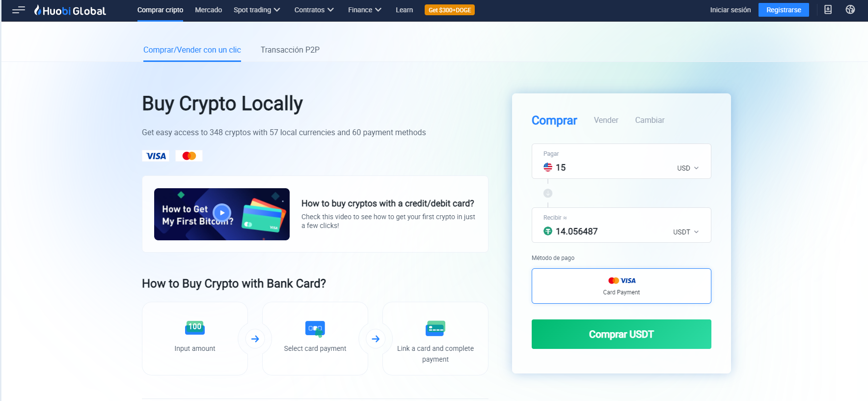
Task: Click the Recibir amount field
Action: pos(621,225)
